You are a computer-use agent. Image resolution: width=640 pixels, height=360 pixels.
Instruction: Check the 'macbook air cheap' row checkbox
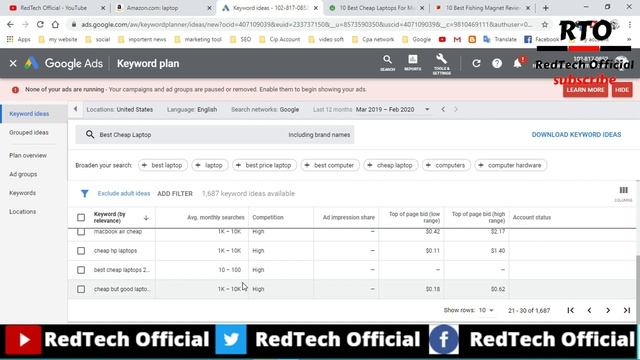pos(81,232)
